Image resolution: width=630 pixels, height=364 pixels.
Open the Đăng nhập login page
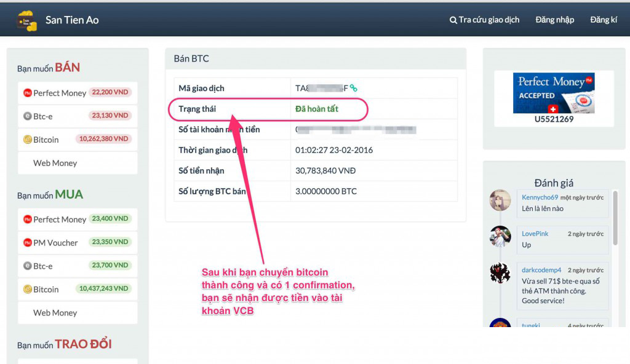[x=554, y=20]
